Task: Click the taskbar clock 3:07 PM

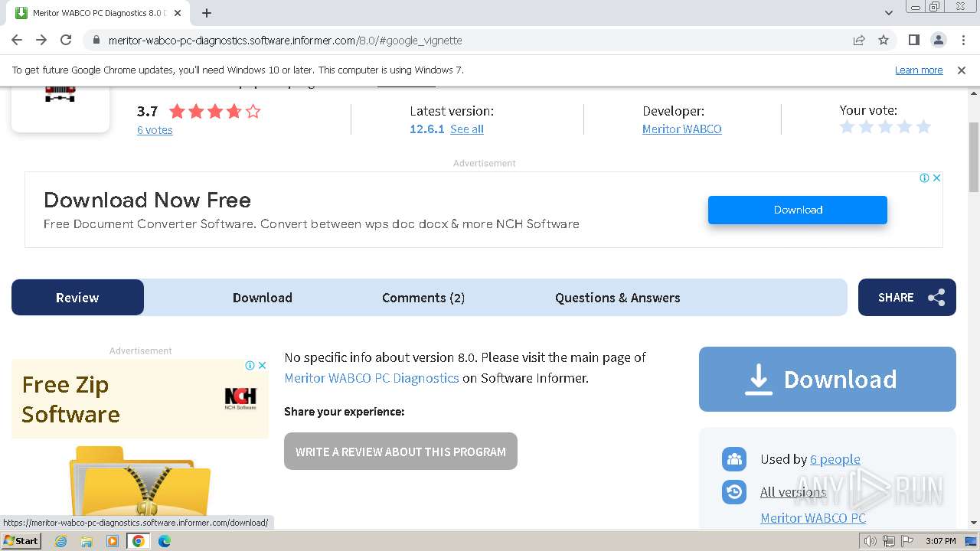Action: (x=940, y=541)
